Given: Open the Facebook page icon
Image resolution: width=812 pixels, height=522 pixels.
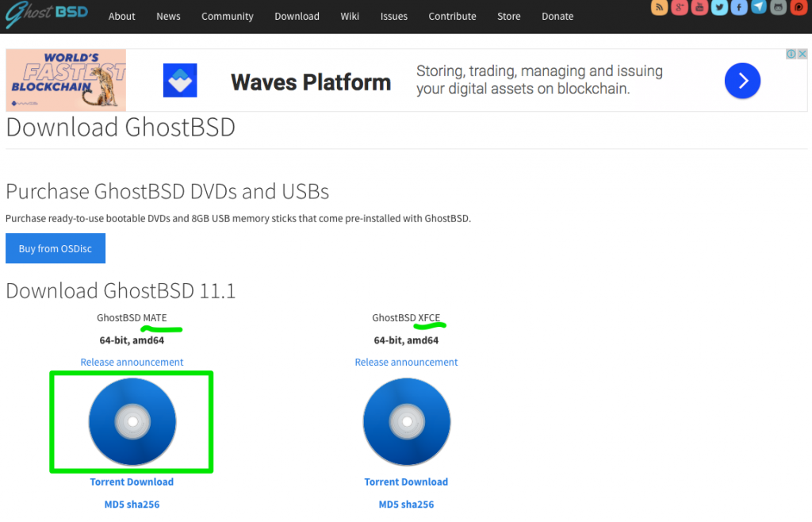Looking at the screenshot, I should (739, 6).
